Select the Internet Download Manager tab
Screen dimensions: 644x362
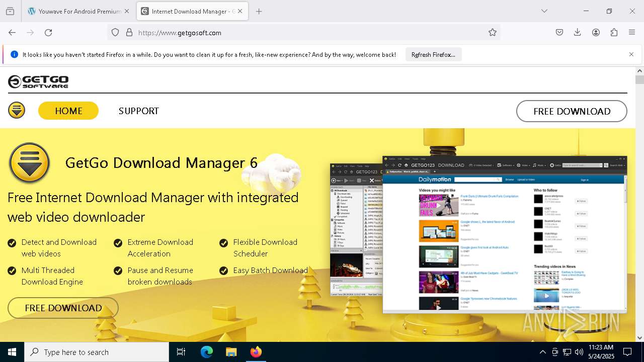click(x=192, y=11)
